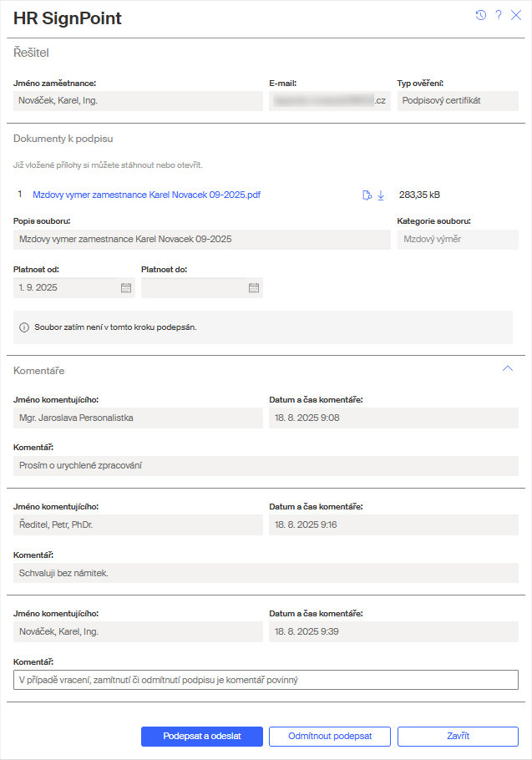Select the Kategorie souboru field
Screen dimensions: 532x760
[458, 239]
